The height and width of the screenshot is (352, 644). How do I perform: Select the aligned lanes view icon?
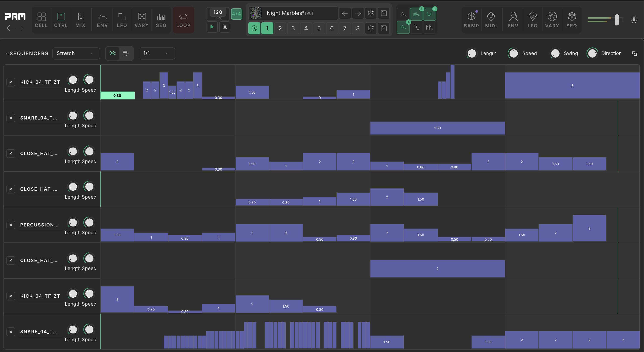126,53
